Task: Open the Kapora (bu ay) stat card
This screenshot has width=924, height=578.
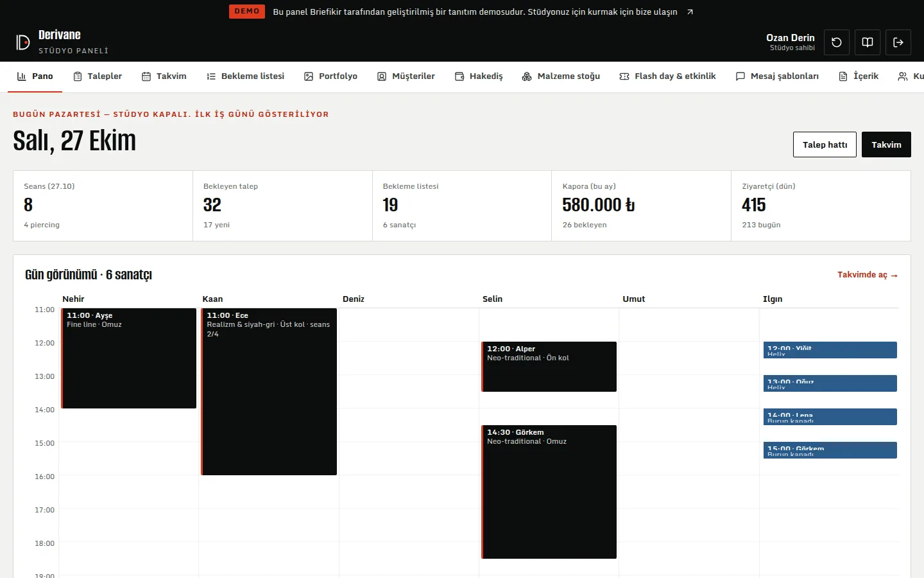Action: (642, 206)
